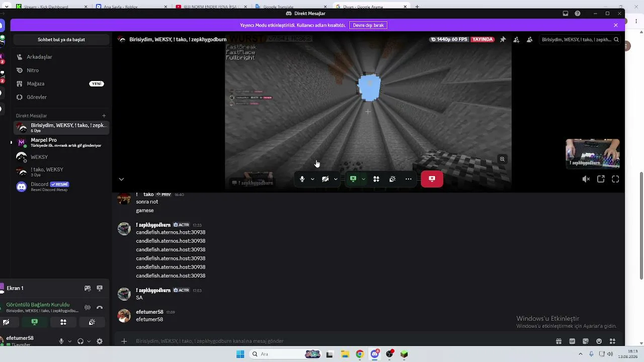Dismiss the Streamer Mode banner
644x362 pixels.
[615, 25]
